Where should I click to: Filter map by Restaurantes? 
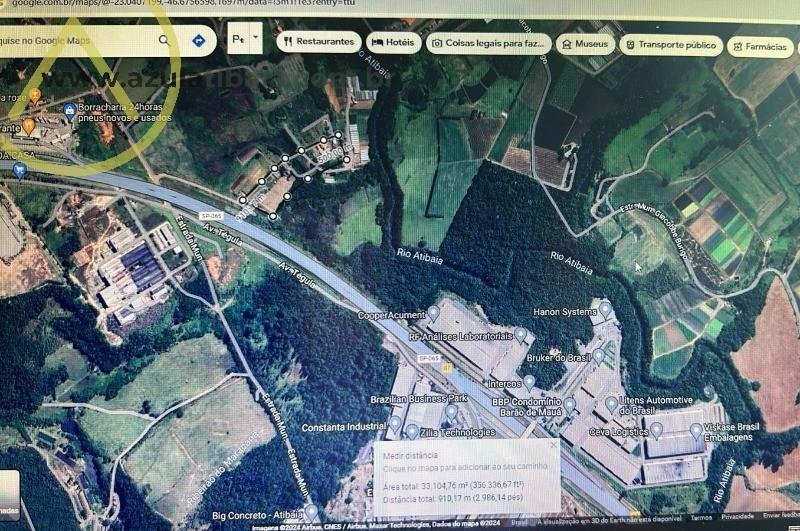(x=318, y=42)
